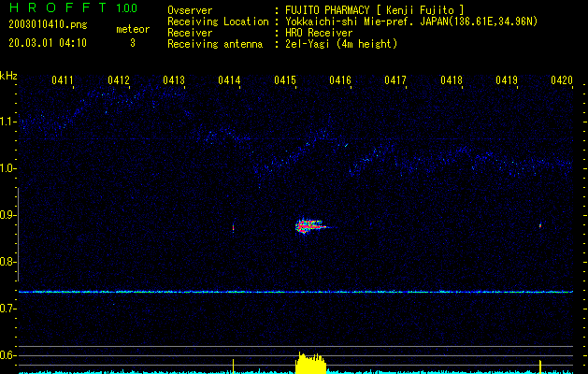Click the gray vertical range bar beside 0.8–0.9 kHz

[19, 235]
